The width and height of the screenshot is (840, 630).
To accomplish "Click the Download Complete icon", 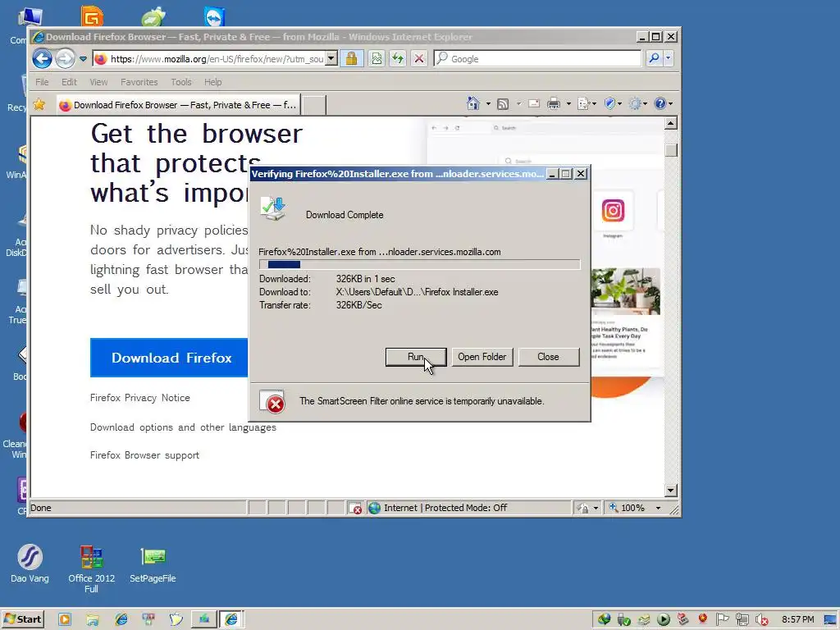I will [273, 208].
